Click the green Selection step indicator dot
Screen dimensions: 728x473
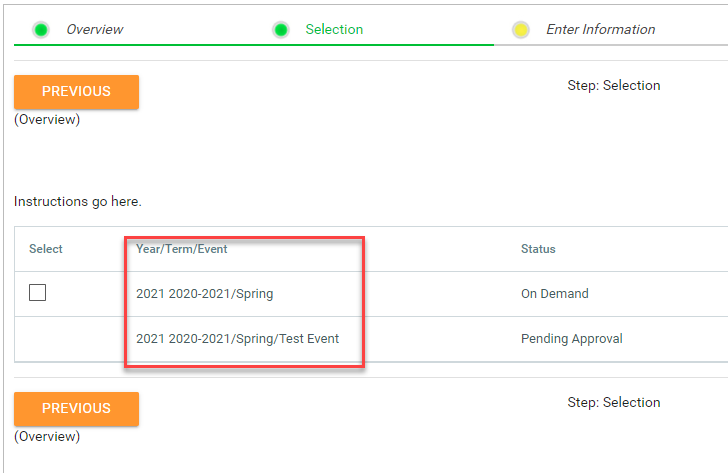click(281, 30)
